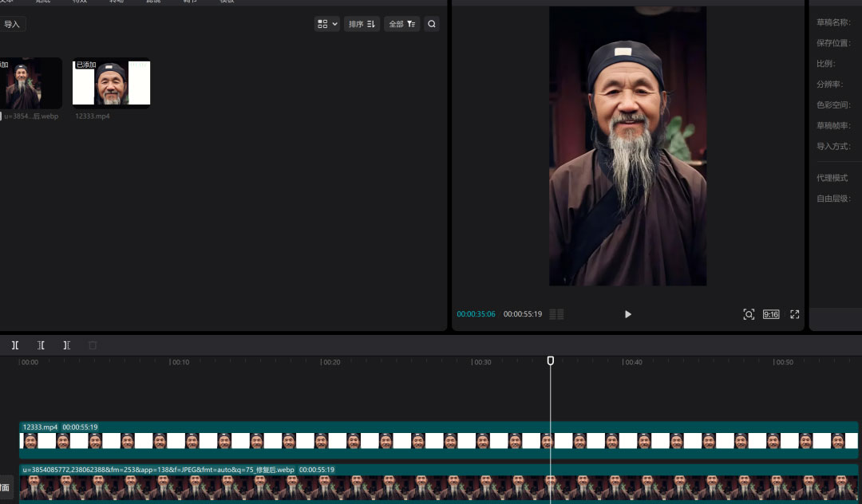Click the 保存位置 save location label
The height and width of the screenshot is (504, 862).
(833, 43)
